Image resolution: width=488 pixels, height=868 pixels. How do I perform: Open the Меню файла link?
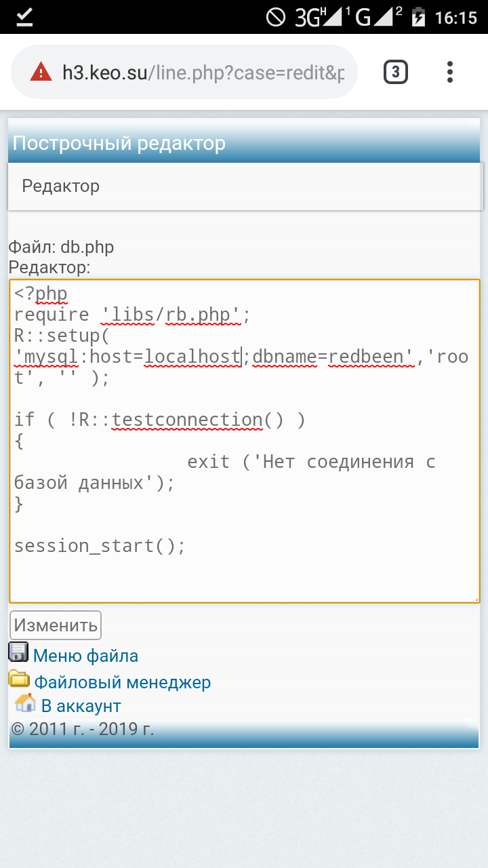85,656
